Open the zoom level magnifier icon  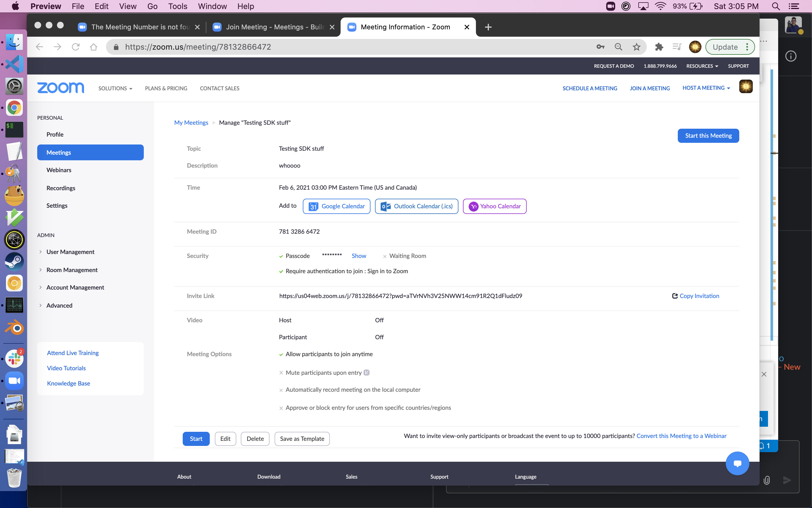click(x=618, y=47)
